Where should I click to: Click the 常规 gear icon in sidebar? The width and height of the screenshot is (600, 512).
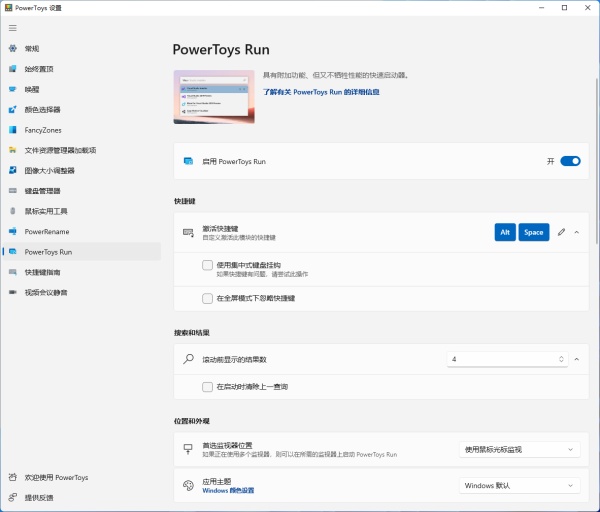[x=13, y=48]
